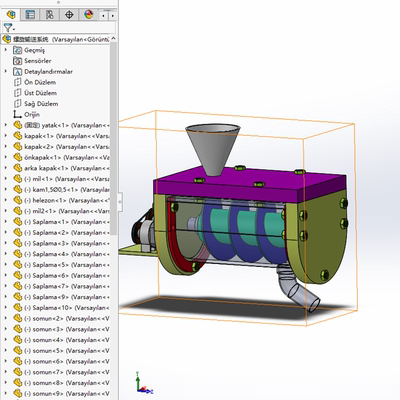
Task: Select the mil2<1> part icon
Action: tap(18, 211)
